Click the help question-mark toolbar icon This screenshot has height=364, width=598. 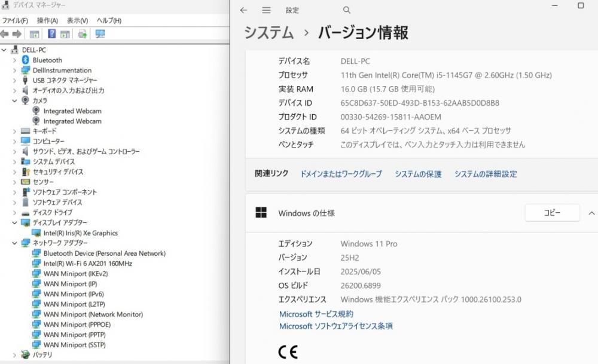click(51, 34)
